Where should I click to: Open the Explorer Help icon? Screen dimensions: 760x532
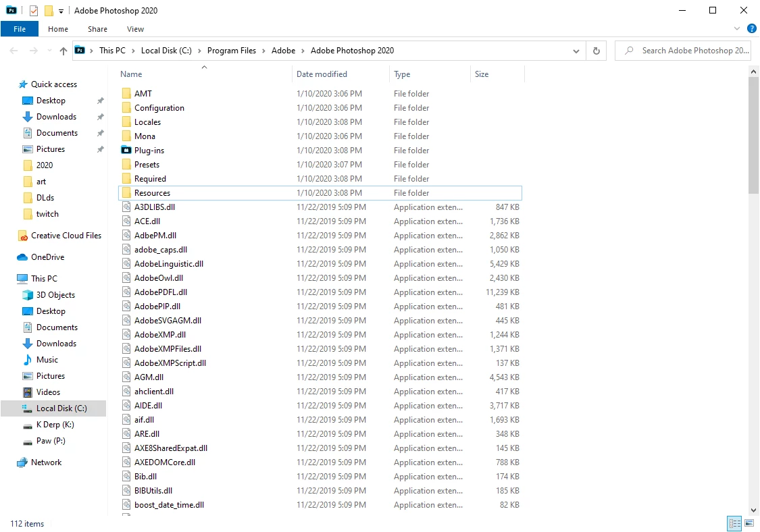pos(752,28)
